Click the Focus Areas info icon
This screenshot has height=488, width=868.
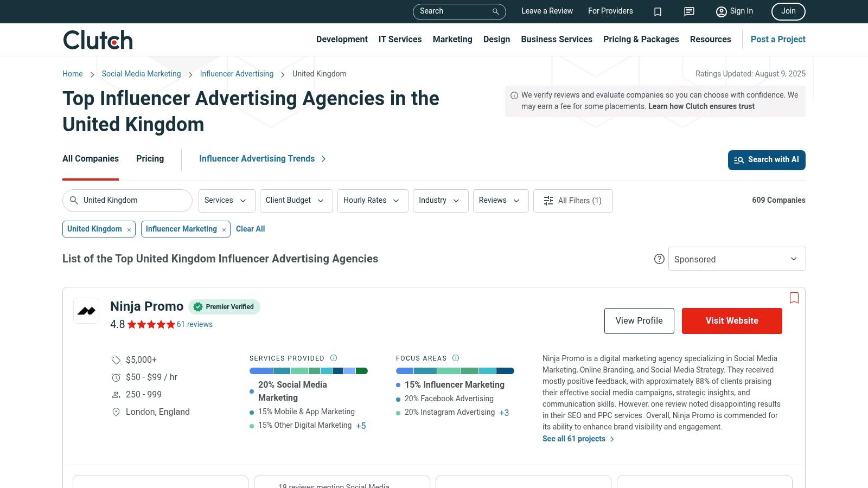coord(456,358)
